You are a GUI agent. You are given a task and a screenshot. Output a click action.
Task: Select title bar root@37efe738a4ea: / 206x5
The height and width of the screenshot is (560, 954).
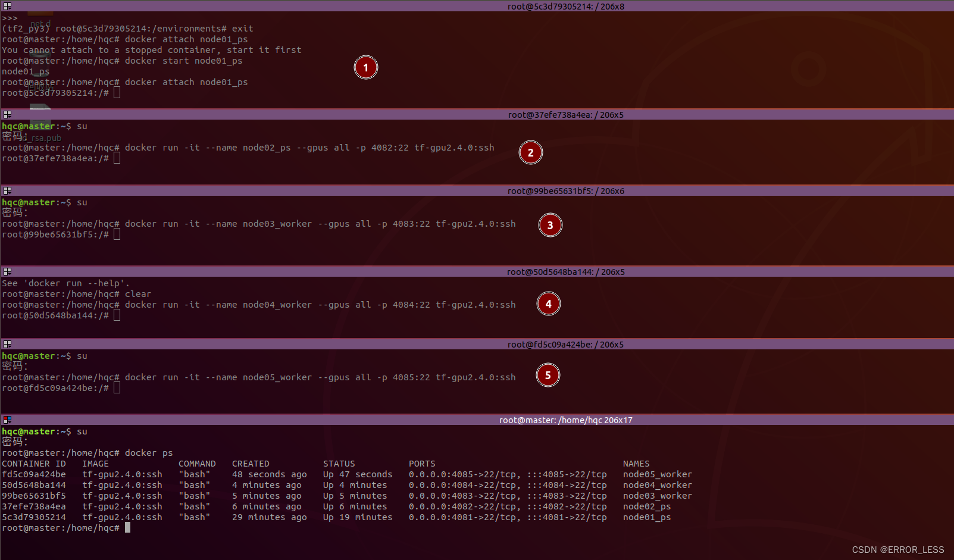(477, 114)
